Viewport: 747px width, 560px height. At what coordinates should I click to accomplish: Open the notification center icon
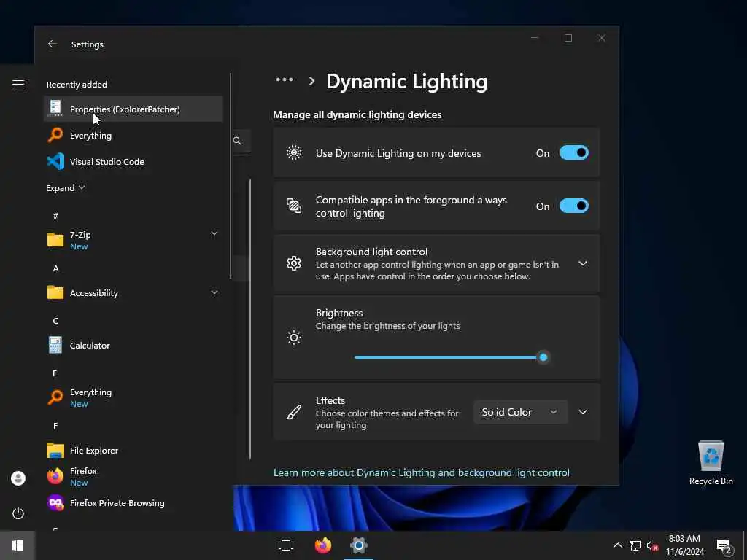pyautogui.click(x=724, y=545)
